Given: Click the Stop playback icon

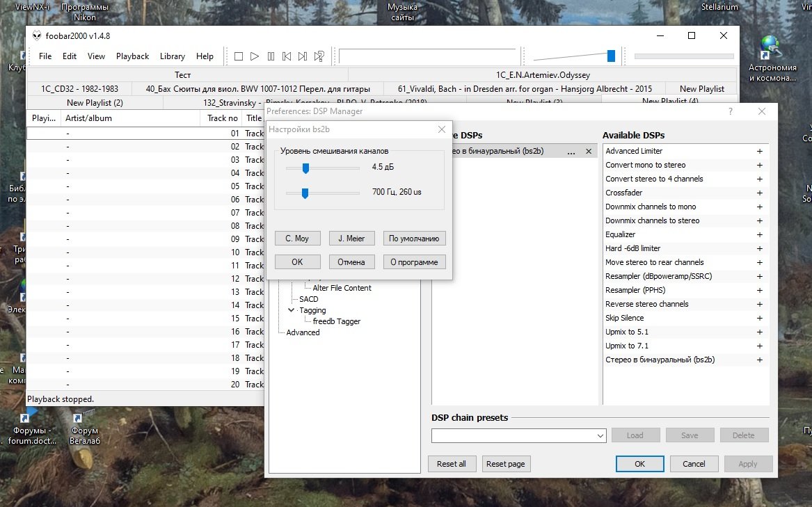Looking at the screenshot, I should pyautogui.click(x=238, y=56).
